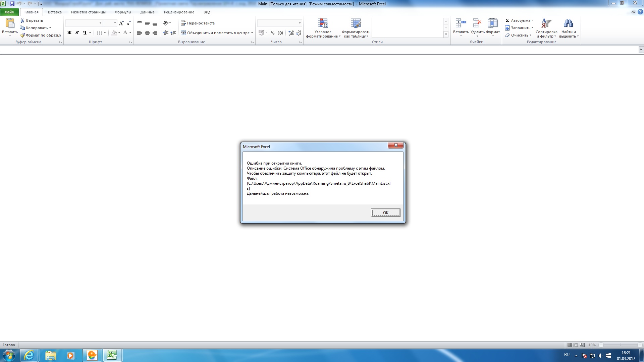
Task: Expand the formula bar
Action: click(641, 50)
